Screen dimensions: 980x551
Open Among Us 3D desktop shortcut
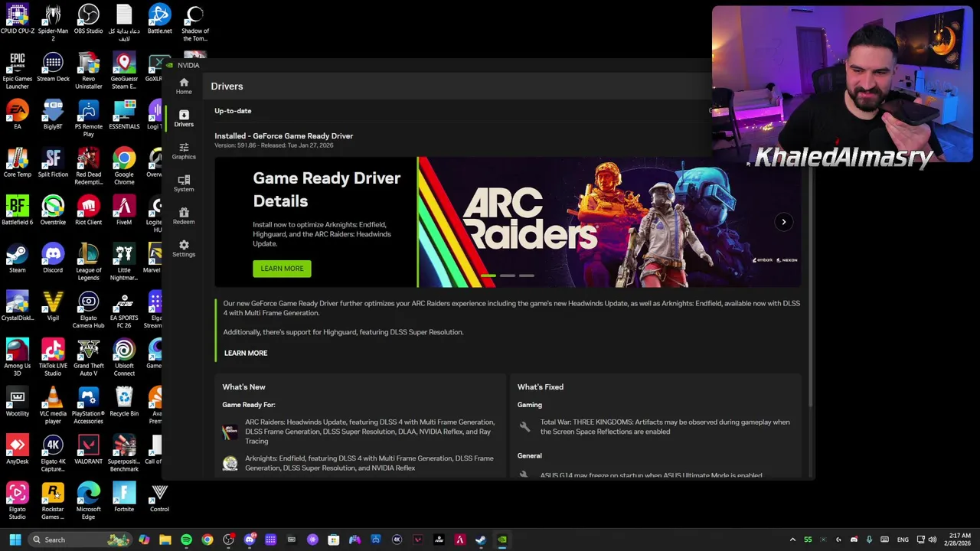[17, 357]
